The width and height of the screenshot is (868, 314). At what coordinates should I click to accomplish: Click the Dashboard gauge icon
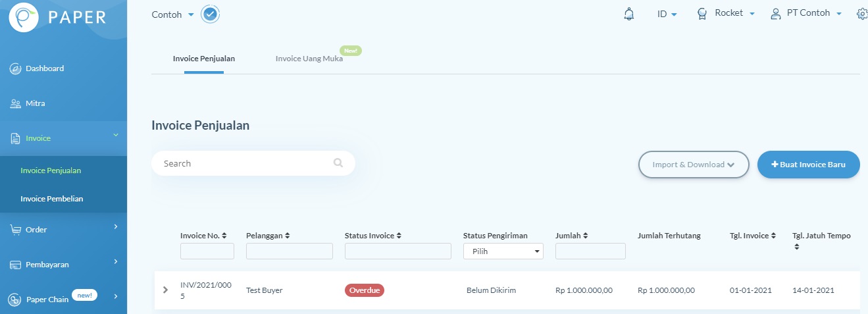(x=16, y=69)
